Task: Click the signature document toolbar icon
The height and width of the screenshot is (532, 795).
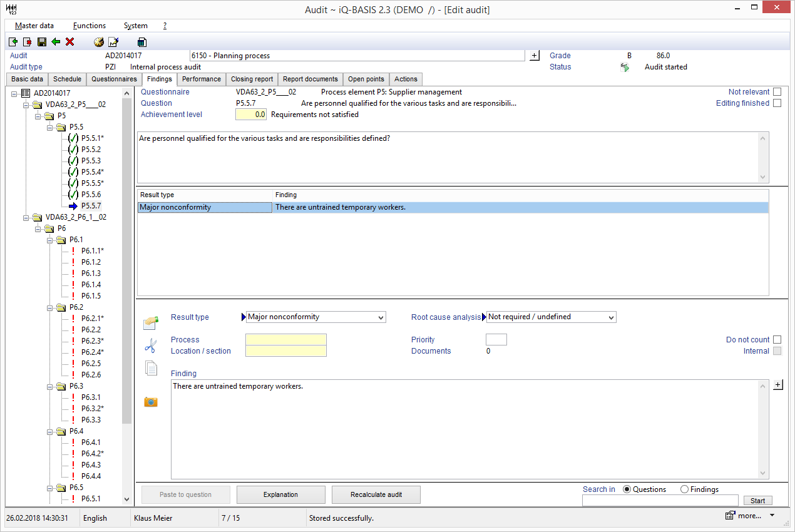Action: (x=113, y=42)
